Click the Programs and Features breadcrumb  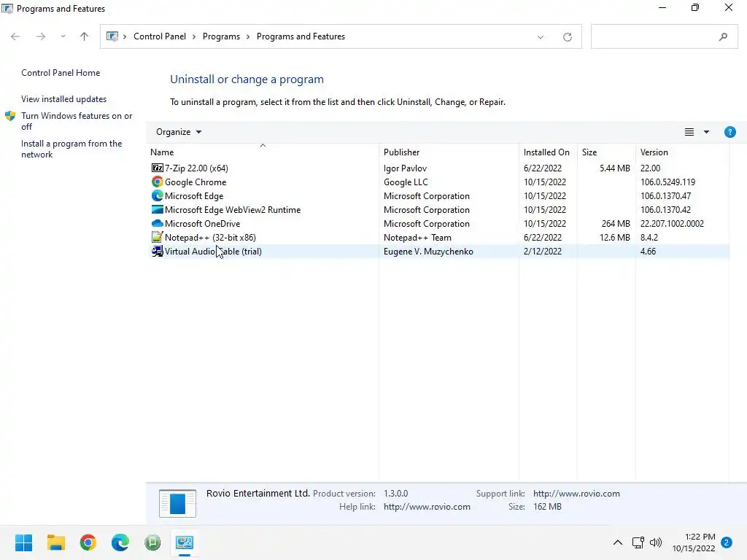[x=301, y=36]
